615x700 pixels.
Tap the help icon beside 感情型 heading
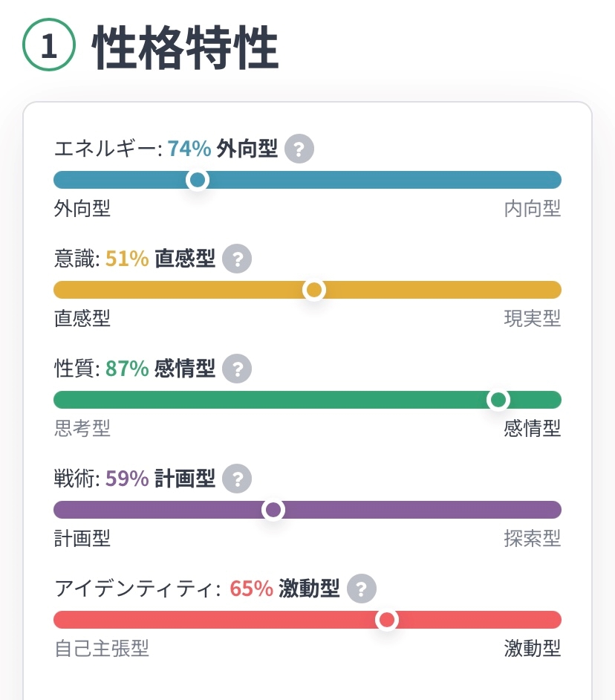click(x=237, y=369)
